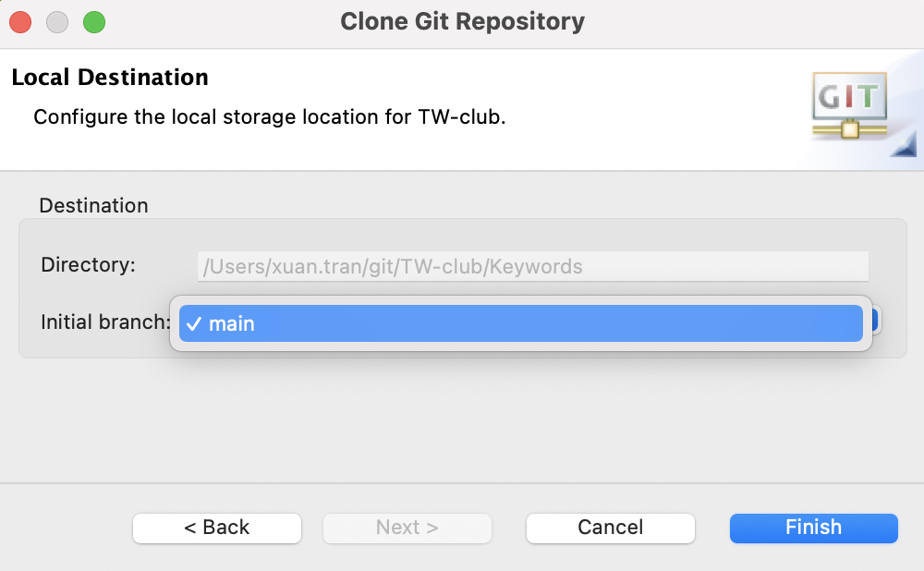Click the checkmark beside the main branch
924x571 pixels.
pyautogui.click(x=193, y=323)
